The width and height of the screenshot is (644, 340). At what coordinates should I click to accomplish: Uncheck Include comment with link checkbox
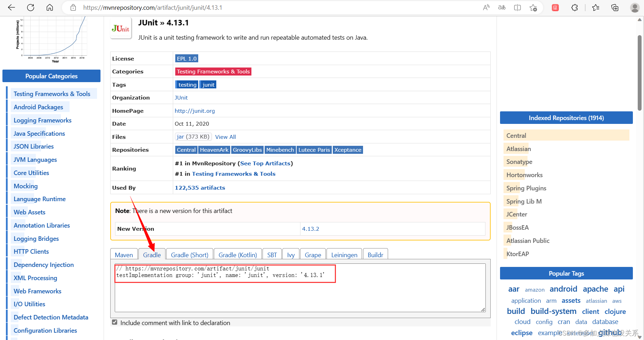[x=115, y=322]
